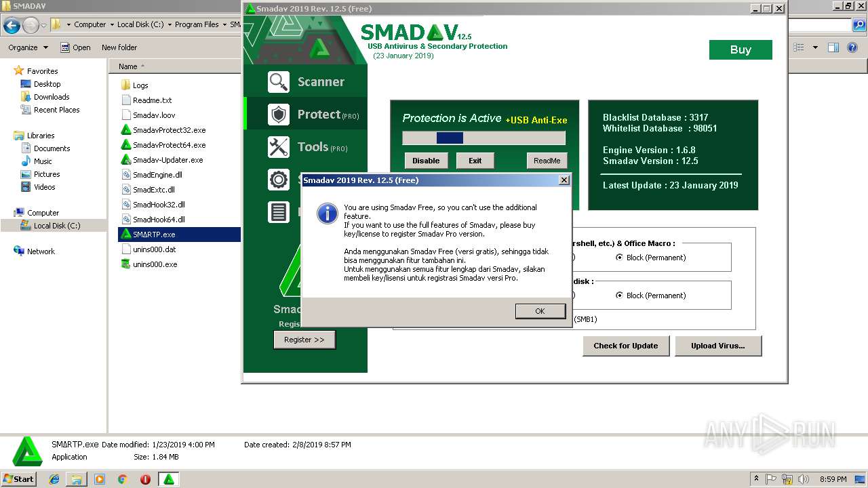
Task: Expand the breadcrumb arrow after Program Files
Action: [x=224, y=24]
